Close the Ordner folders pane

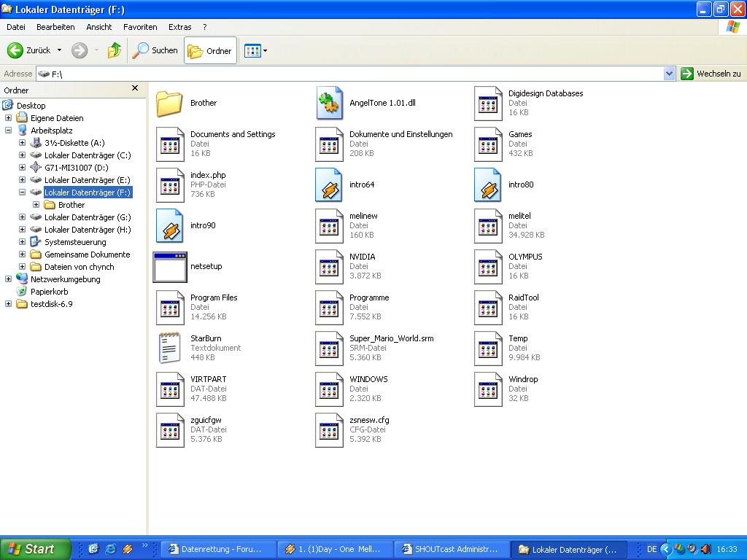(135, 88)
